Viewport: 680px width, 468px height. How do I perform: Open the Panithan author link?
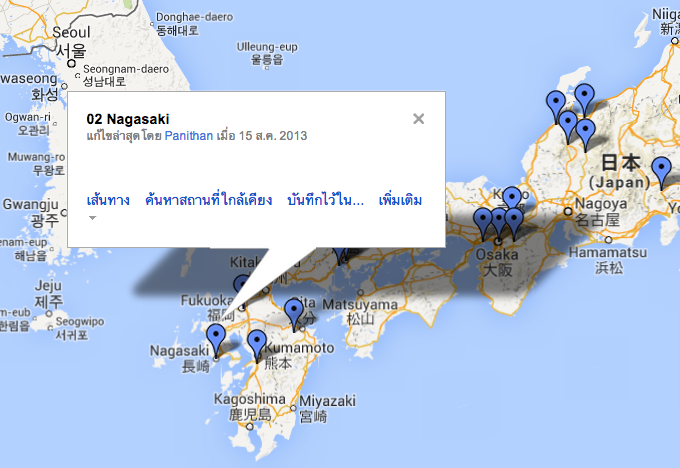coord(189,136)
